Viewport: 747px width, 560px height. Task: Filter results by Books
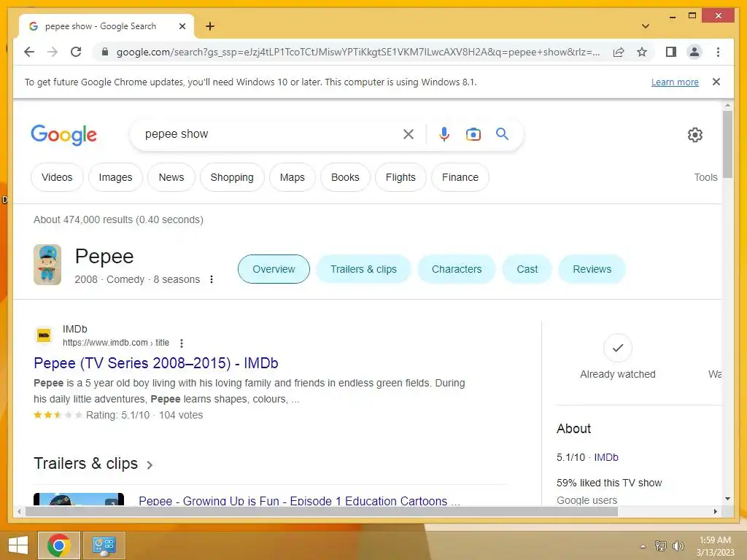[x=345, y=177]
